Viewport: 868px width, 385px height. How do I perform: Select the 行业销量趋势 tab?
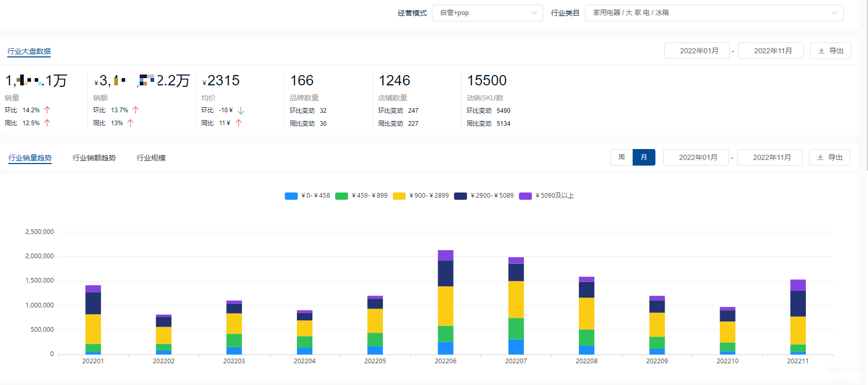pos(30,158)
